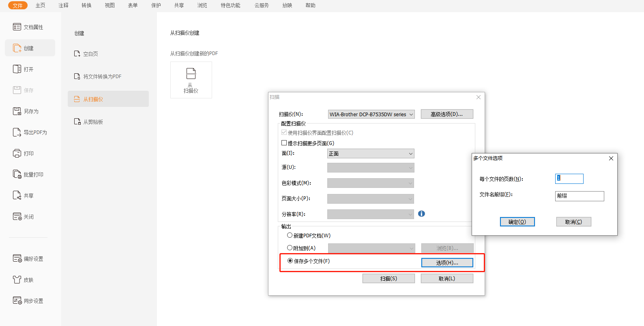
Task: Open the 面 side dropdown showing 正面
Action: (x=370, y=154)
